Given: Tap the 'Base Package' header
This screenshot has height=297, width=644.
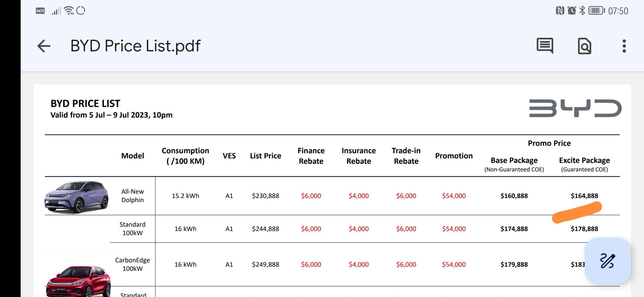Looking at the screenshot, I should point(514,160).
